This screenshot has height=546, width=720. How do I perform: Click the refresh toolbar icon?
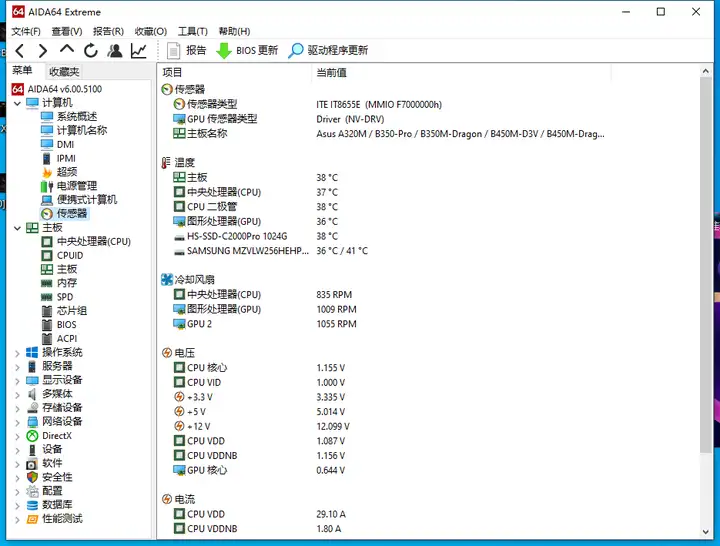[x=91, y=51]
